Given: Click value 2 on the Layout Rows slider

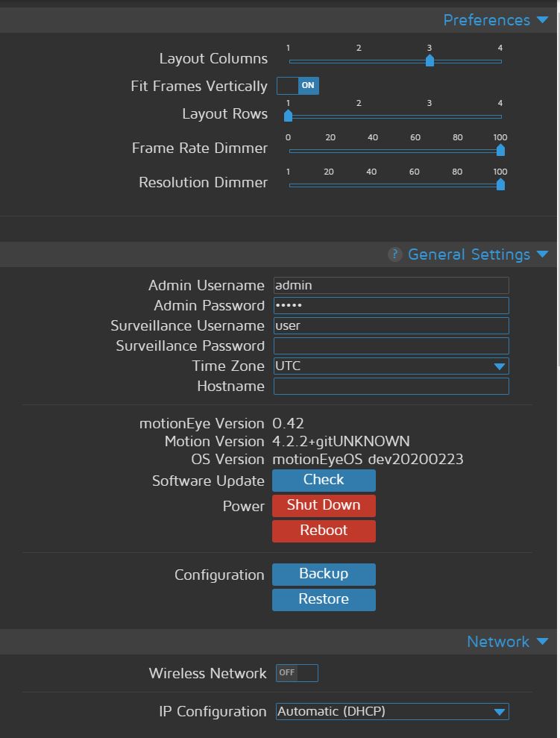Looking at the screenshot, I should pyautogui.click(x=359, y=116).
